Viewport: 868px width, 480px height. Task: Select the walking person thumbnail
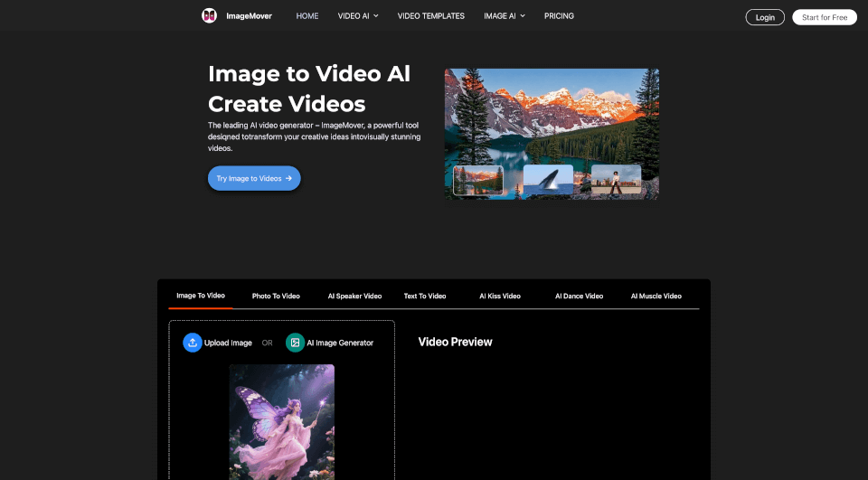[616, 181]
